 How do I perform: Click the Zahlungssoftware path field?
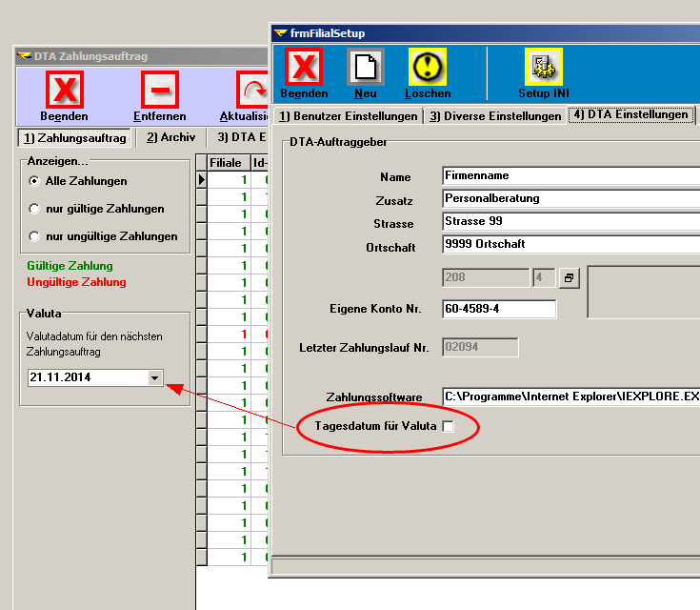[x=570, y=396]
